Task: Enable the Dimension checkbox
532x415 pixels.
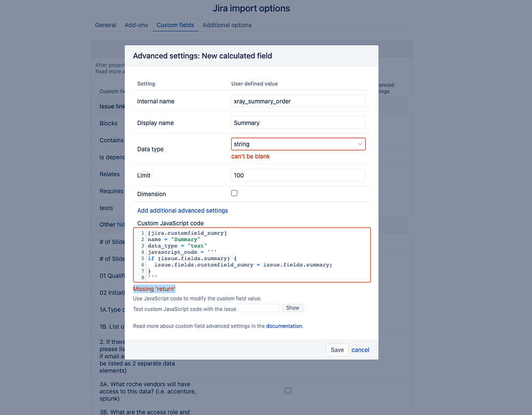Action: click(234, 193)
